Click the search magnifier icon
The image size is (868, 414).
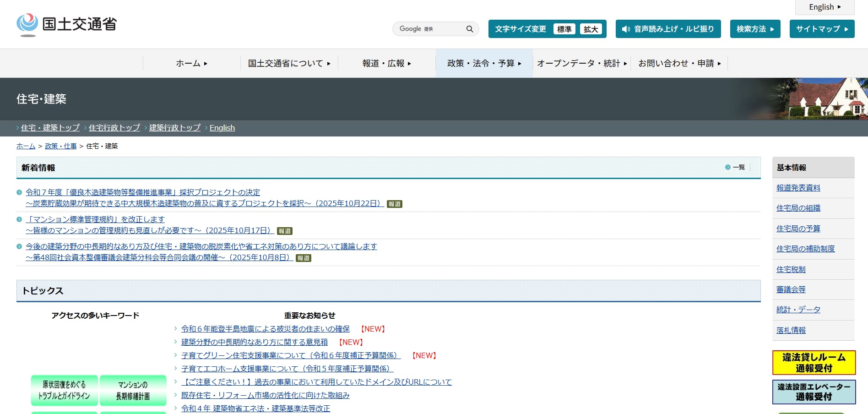pyautogui.click(x=469, y=29)
